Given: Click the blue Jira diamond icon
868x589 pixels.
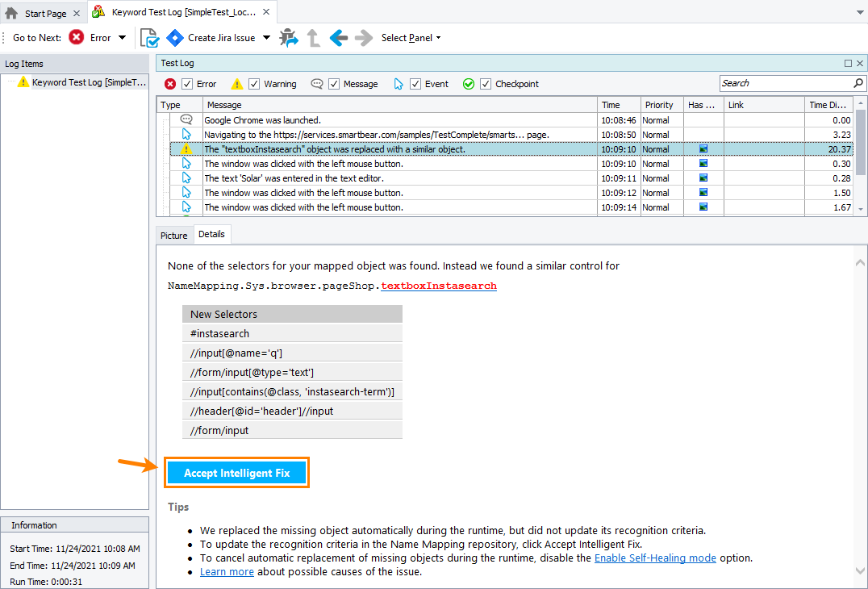Looking at the screenshot, I should [175, 37].
